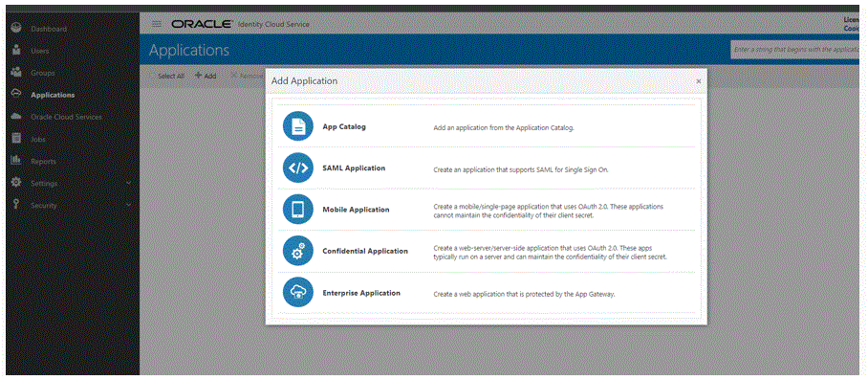Click the Confidential Application gears icon

coord(298,251)
